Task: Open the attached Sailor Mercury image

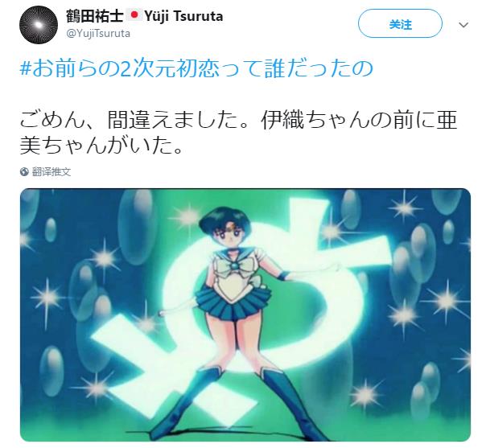Action: (x=245, y=314)
